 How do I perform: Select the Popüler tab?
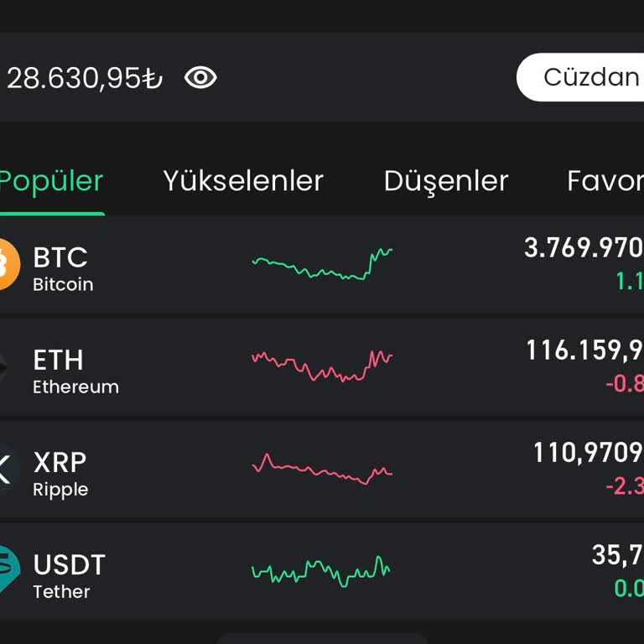(x=52, y=181)
